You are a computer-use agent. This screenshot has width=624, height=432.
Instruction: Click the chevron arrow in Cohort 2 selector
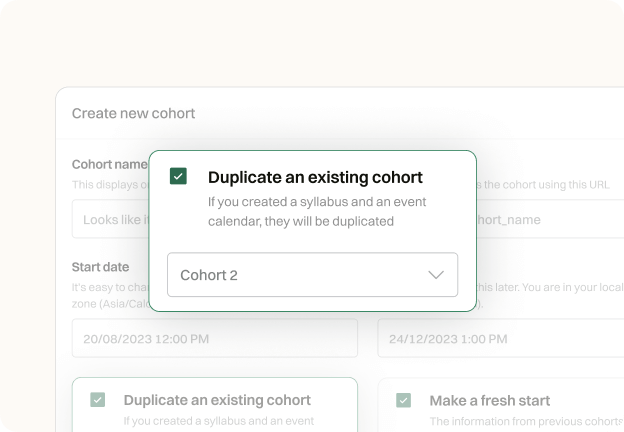pyautogui.click(x=436, y=275)
